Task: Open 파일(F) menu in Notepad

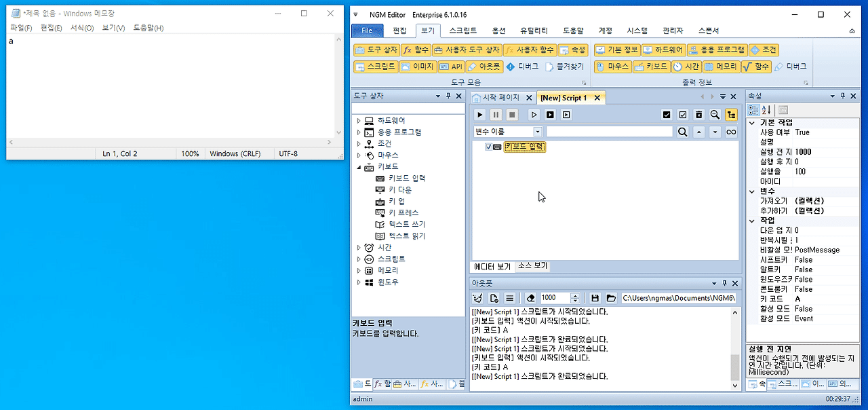Action: coord(21,28)
